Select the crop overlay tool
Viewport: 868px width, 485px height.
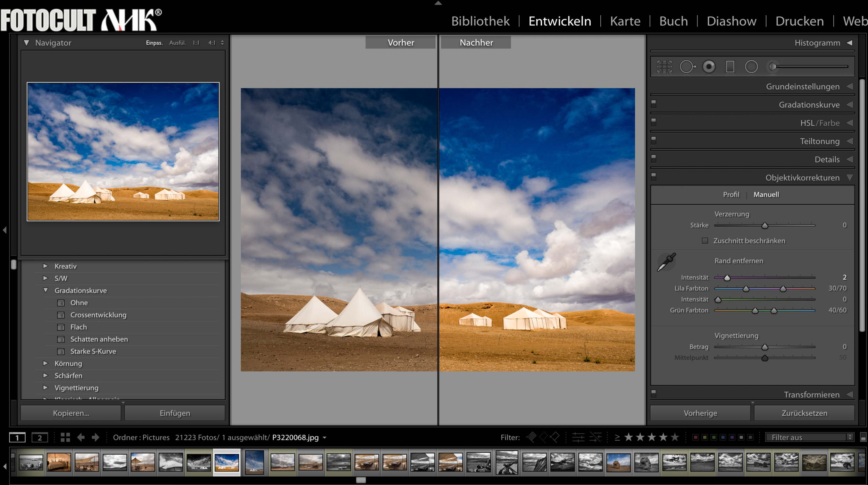[664, 67]
